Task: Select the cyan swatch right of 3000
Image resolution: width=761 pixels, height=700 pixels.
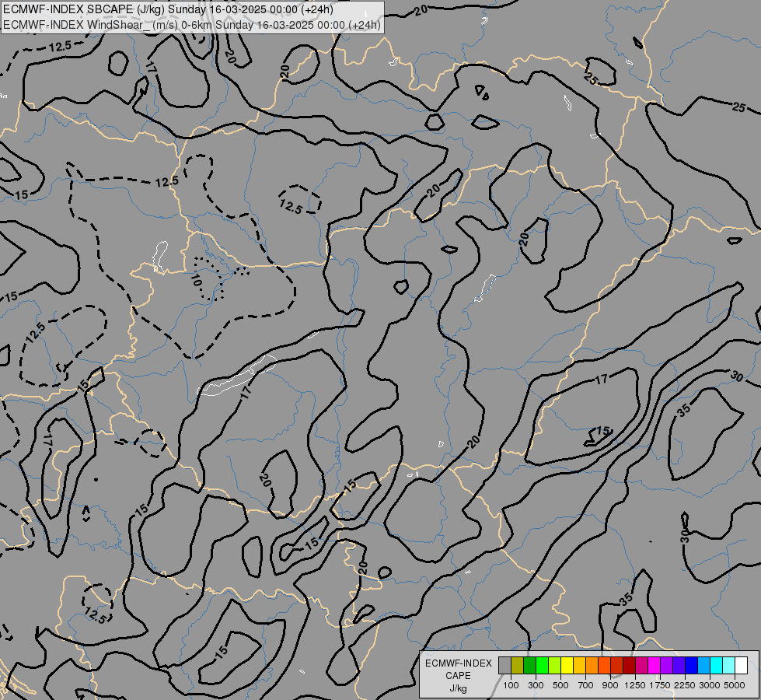Action: pyautogui.click(x=717, y=666)
